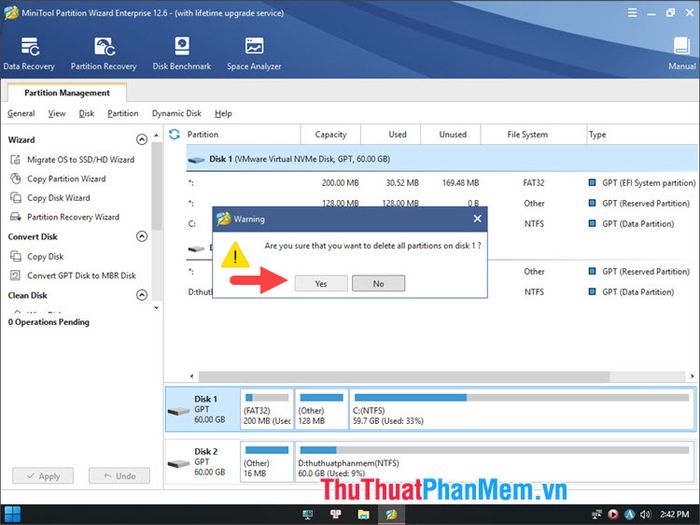The height and width of the screenshot is (525, 700).
Task: Sort by the Type column header
Action: (643, 134)
